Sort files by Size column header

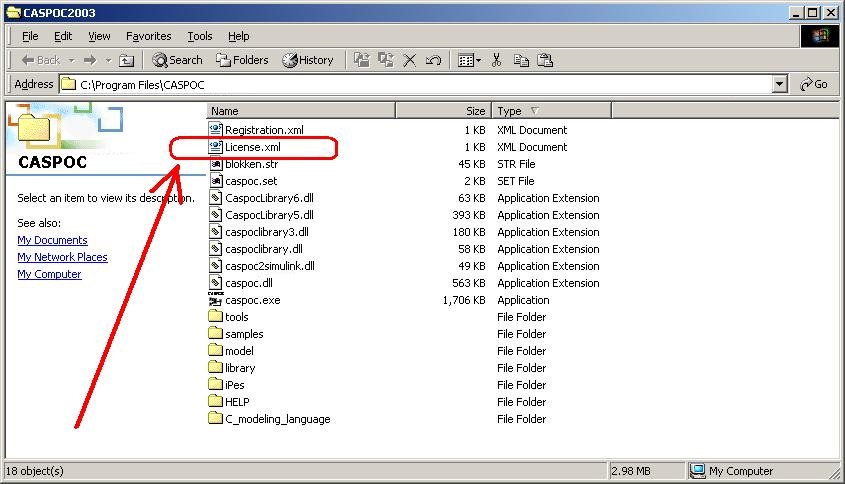coord(444,111)
